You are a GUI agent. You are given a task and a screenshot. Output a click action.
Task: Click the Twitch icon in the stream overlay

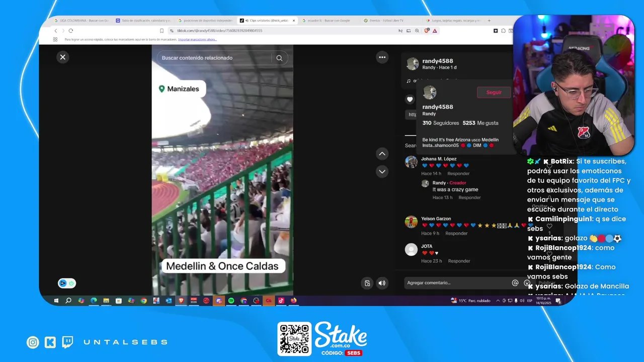coord(67,342)
